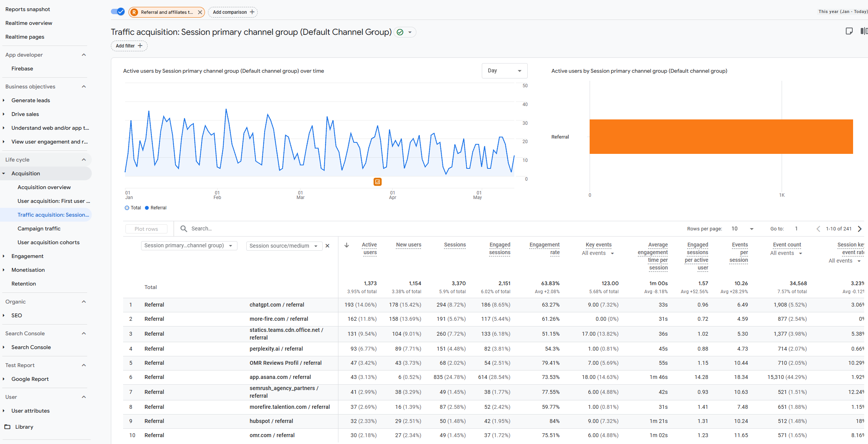Sort by Engagement rate column header
The width and height of the screenshot is (868, 444).
(545, 248)
